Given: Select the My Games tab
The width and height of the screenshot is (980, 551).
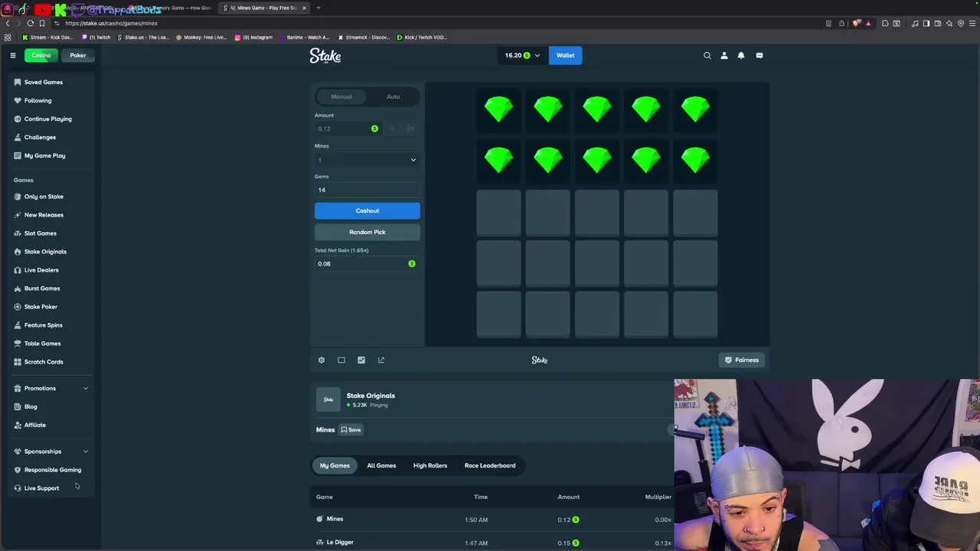Looking at the screenshot, I should [335, 465].
